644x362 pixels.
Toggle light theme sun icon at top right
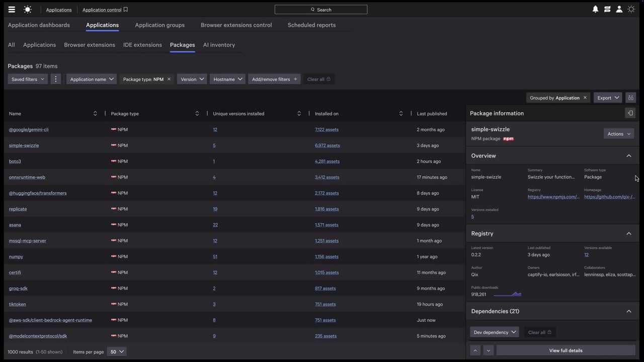631,10
